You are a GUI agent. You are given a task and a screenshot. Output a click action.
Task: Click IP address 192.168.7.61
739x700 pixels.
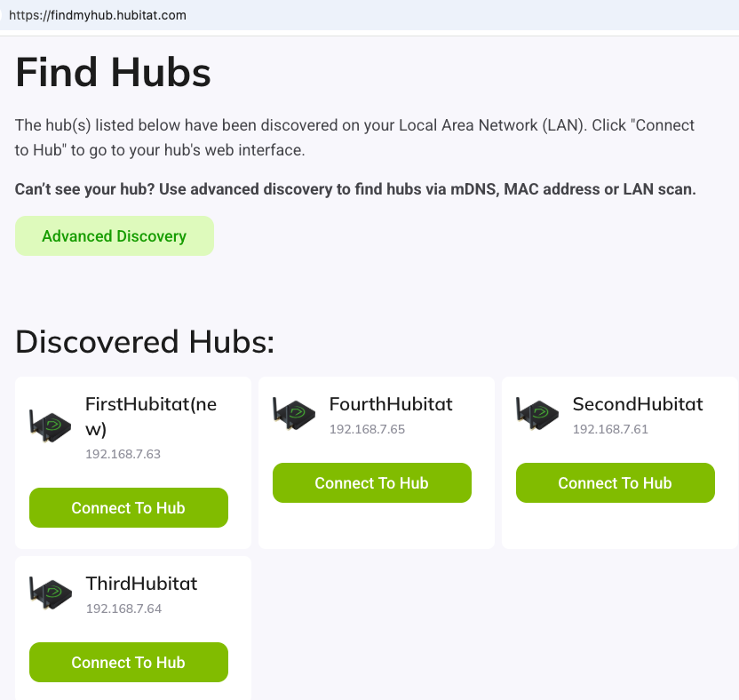610,429
